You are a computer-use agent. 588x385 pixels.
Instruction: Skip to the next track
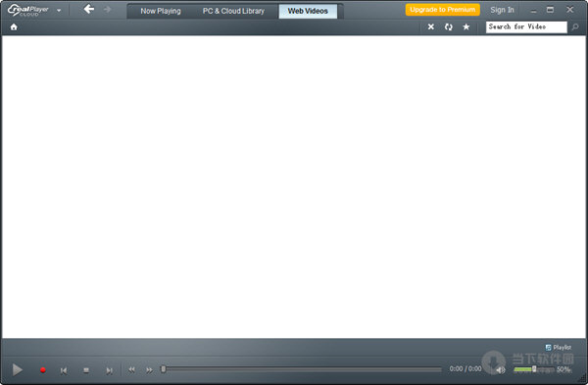point(109,370)
